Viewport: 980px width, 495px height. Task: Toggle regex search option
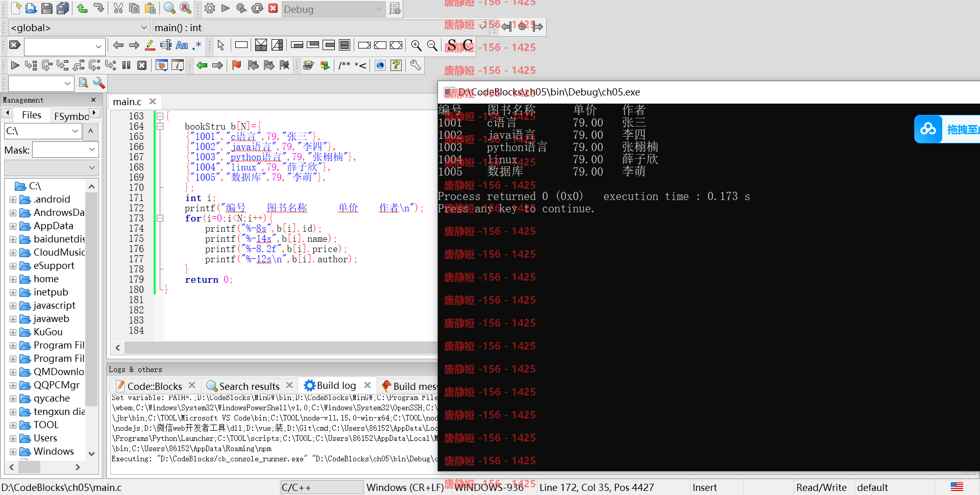(197, 45)
